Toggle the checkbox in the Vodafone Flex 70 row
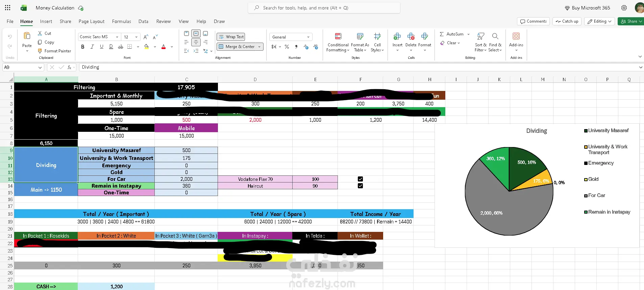 click(x=360, y=179)
